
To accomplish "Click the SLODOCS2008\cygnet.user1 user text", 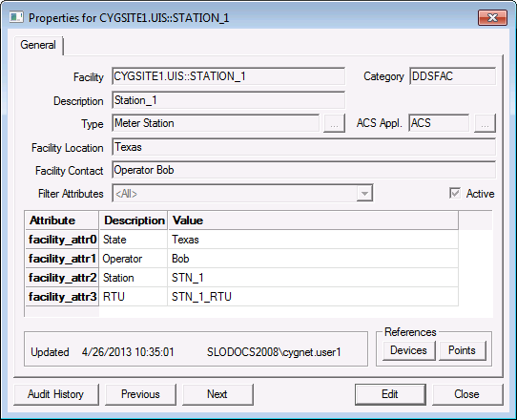I will point(274,352).
